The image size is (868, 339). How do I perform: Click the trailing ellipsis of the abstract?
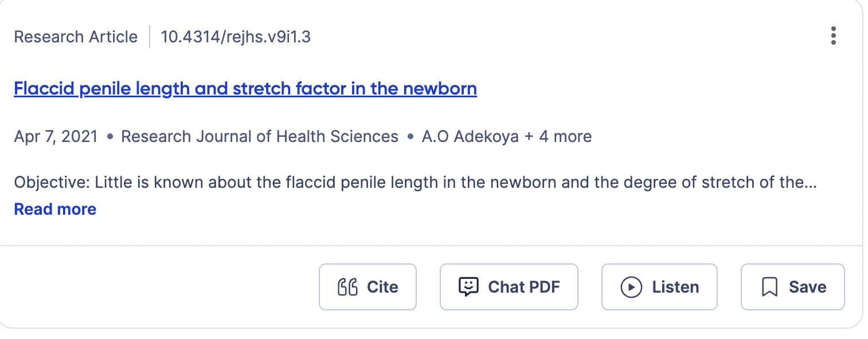pyautogui.click(x=811, y=184)
